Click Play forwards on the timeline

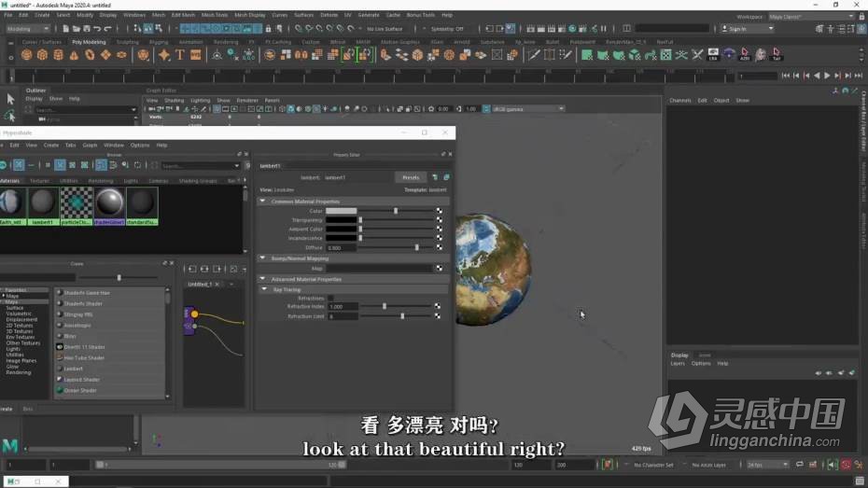point(827,76)
